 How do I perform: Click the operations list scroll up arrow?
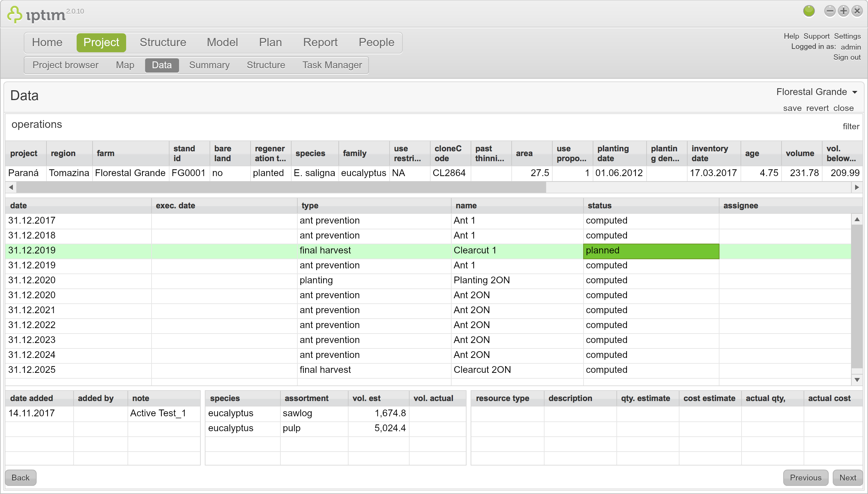(857, 220)
